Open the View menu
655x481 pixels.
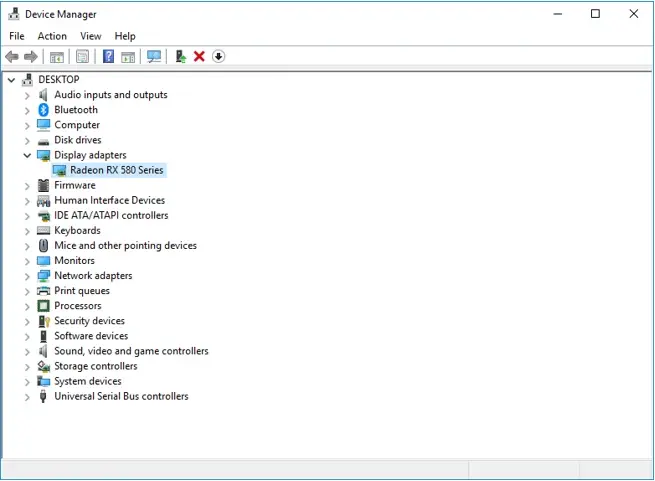pos(91,36)
